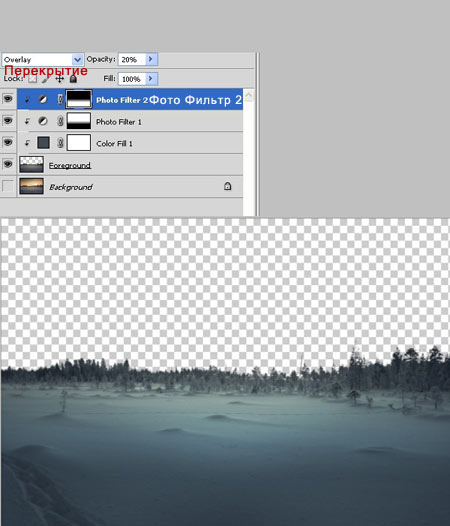The width and height of the screenshot is (450, 526).
Task: Click clipping arrow on Photo Filter 1
Action: (27, 121)
